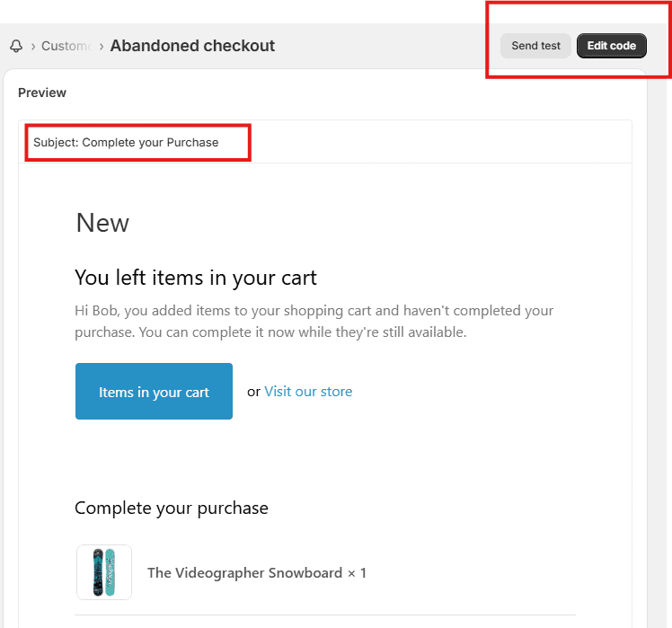Screen dimensions: 672x628
Task: Go back to Customer notifications breadcrumb
Action: click(x=66, y=46)
